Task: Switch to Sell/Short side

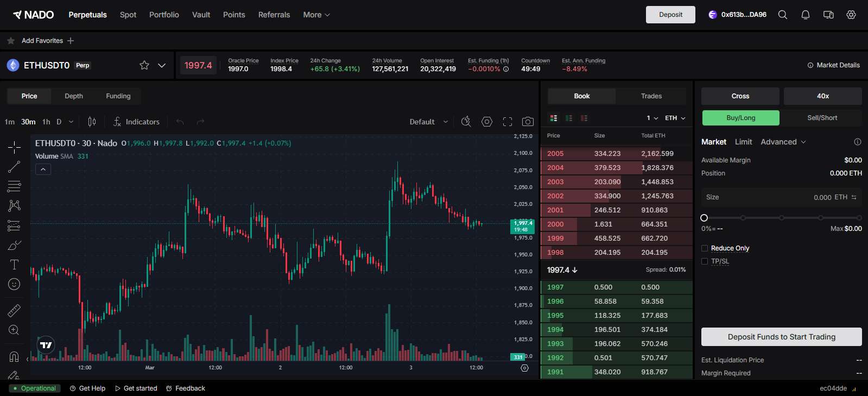Action: [822, 118]
